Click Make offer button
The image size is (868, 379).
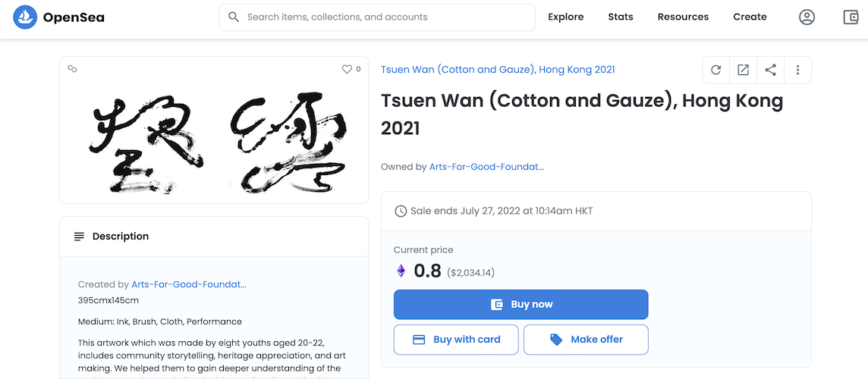586,340
